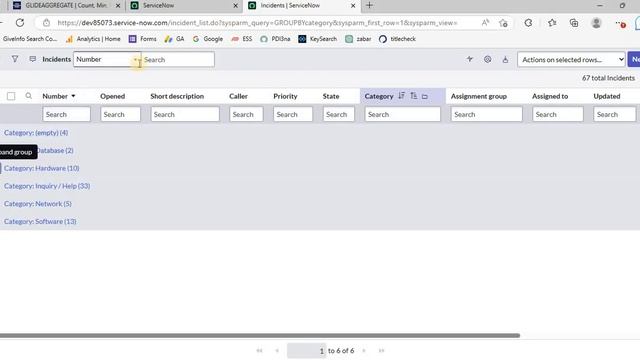
Task: Expand Category: Hardware group
Action: click(42, 168)
